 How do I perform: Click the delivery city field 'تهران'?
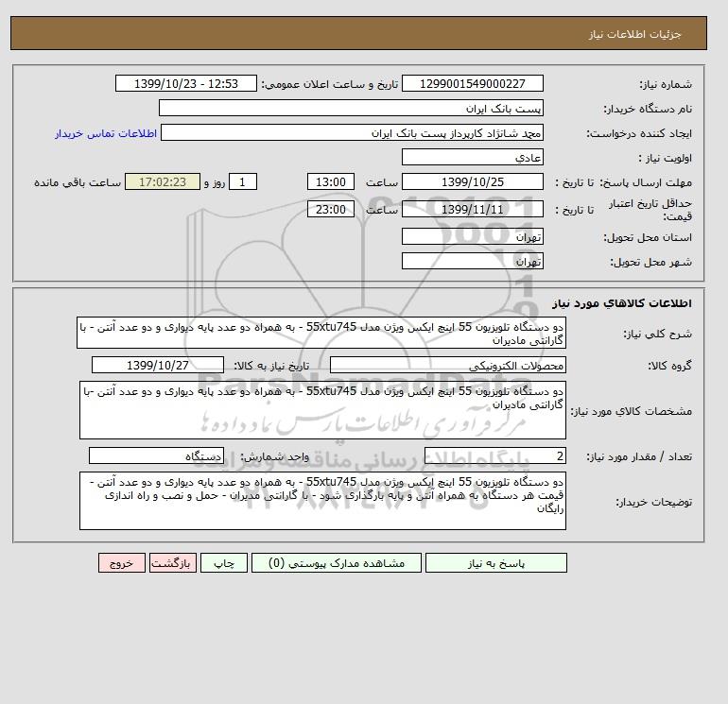coord(472,261)
